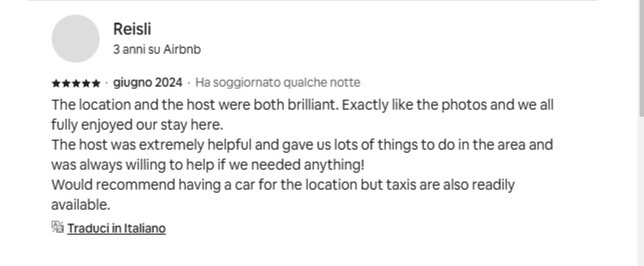
Task: Open the Reisli reviewer name
Action: (x=128, y=29)
